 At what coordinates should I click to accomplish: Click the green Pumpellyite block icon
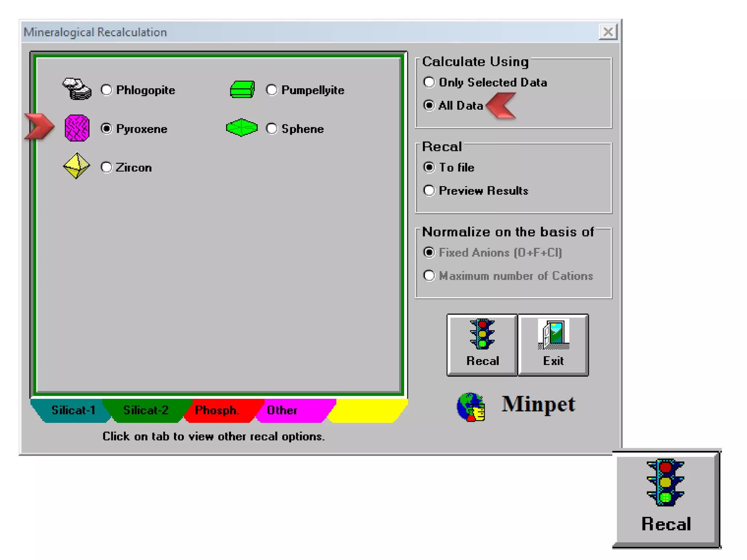click(242, 90)
